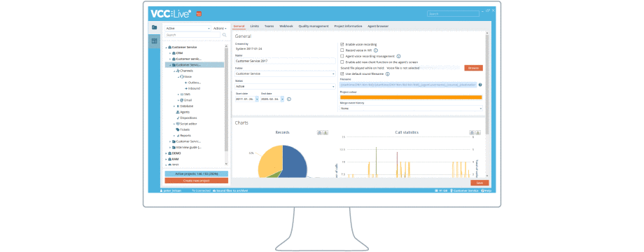644x252 pixels.
Task: Click the Connected status indicator
Action: (x=202, y=191)
